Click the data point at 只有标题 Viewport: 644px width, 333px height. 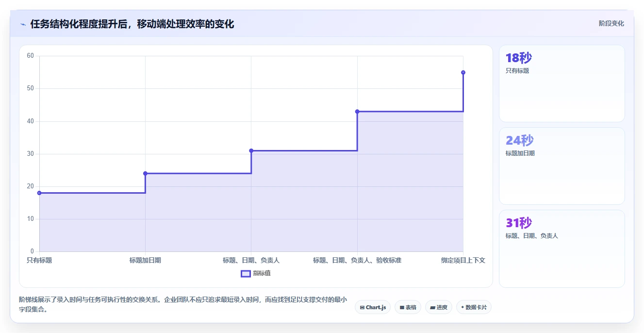pyautogui.click(x=39, y=193)
